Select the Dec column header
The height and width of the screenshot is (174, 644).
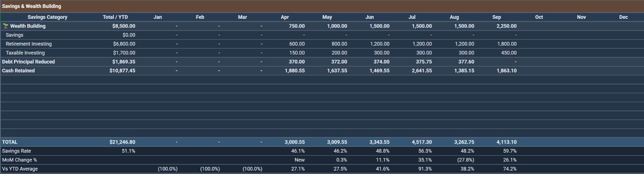624,17
